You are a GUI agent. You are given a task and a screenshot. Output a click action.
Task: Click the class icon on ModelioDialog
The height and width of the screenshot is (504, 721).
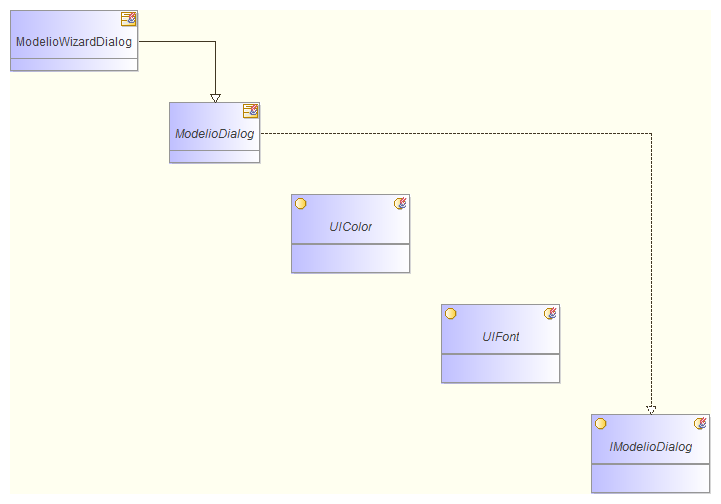point(250,110)
